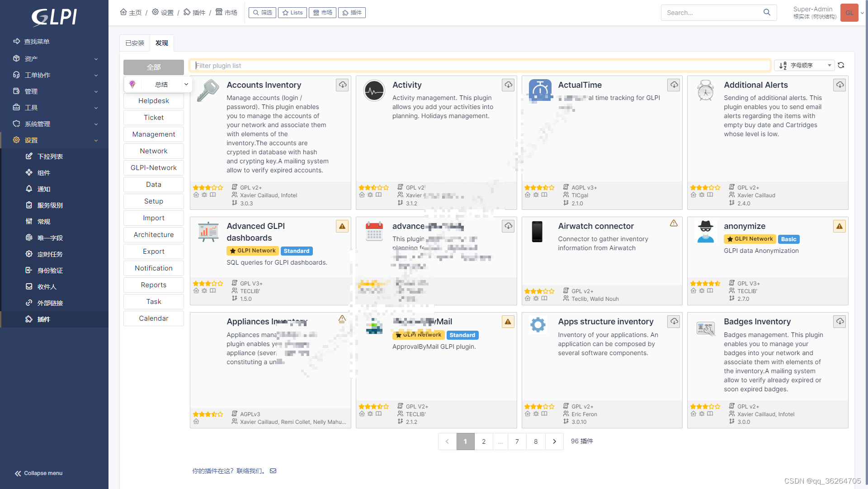Click the Filter plugin list field
The width and height of the screenshot is (868, 489).
pos(479,66)
